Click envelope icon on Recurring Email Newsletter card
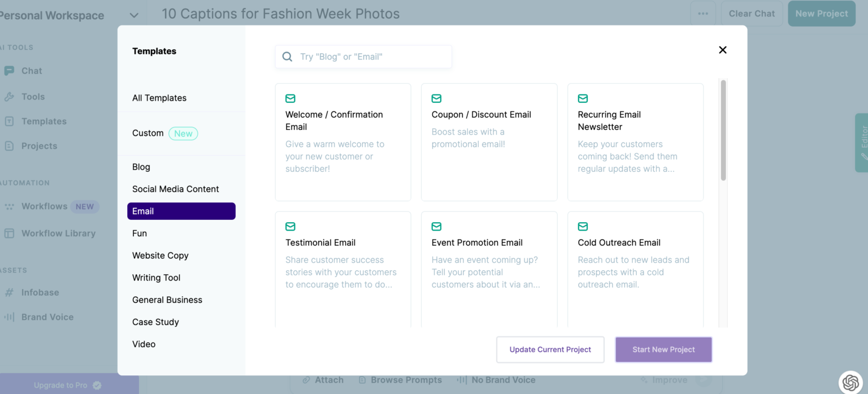This screenshot has width=868, height=394. (583, 98)
